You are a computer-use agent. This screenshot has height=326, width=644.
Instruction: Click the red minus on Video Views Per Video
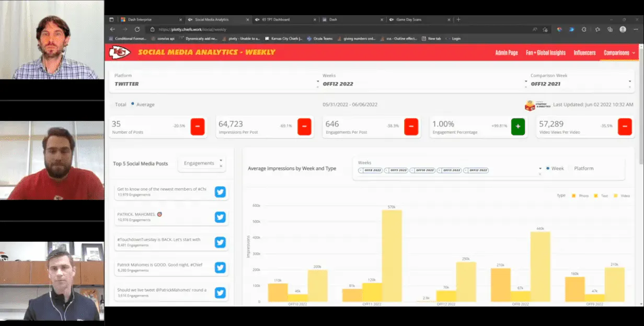point(625,126)
